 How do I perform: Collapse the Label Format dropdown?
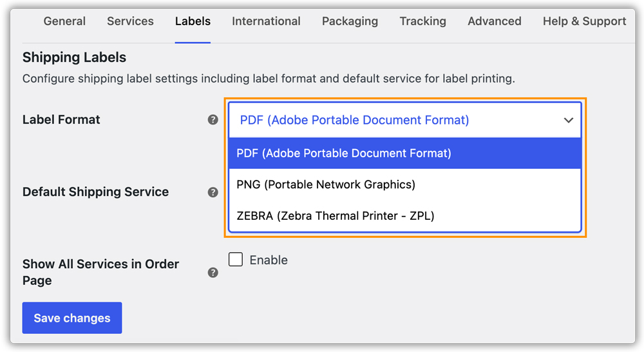(405, 120)
